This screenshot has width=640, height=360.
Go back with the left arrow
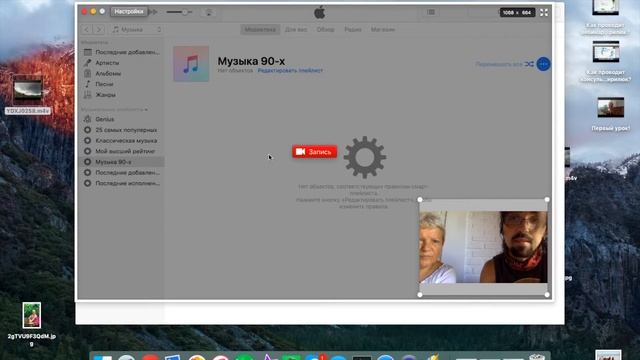(x=87, y=29)
